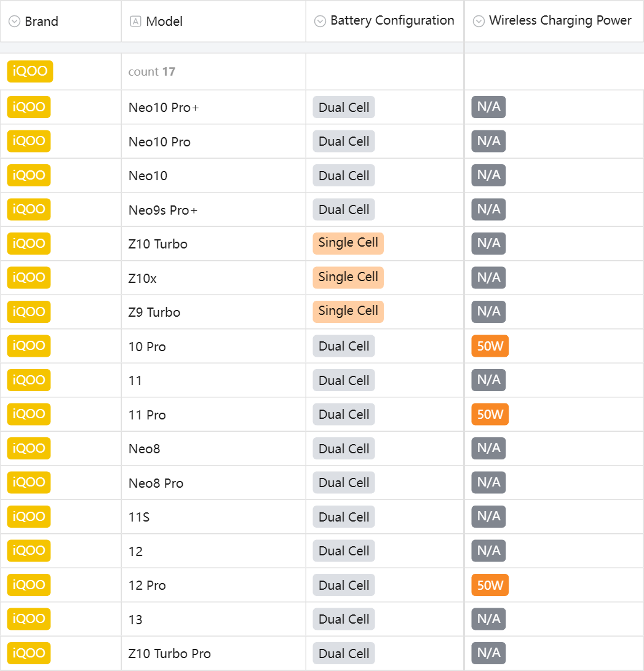Select the 11S model cell
Screen dimensions: 644x671
pos(213,517)
